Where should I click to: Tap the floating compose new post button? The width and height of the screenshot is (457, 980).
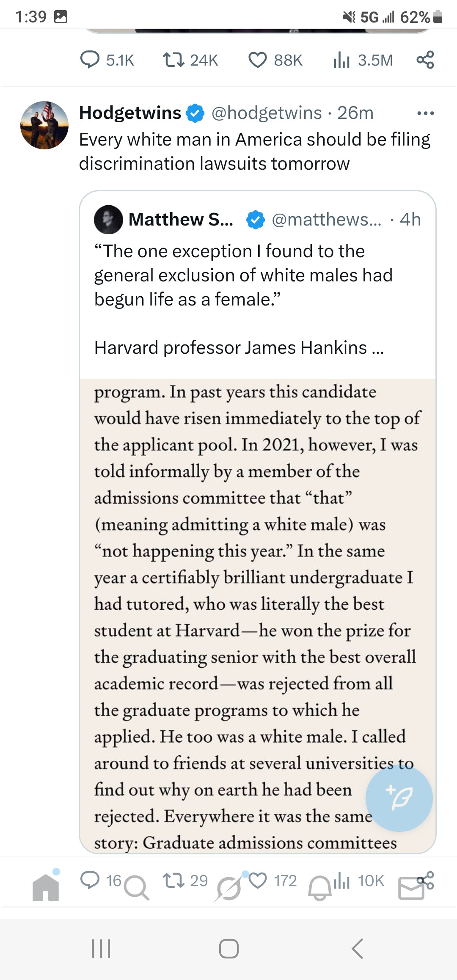(399, 798)
